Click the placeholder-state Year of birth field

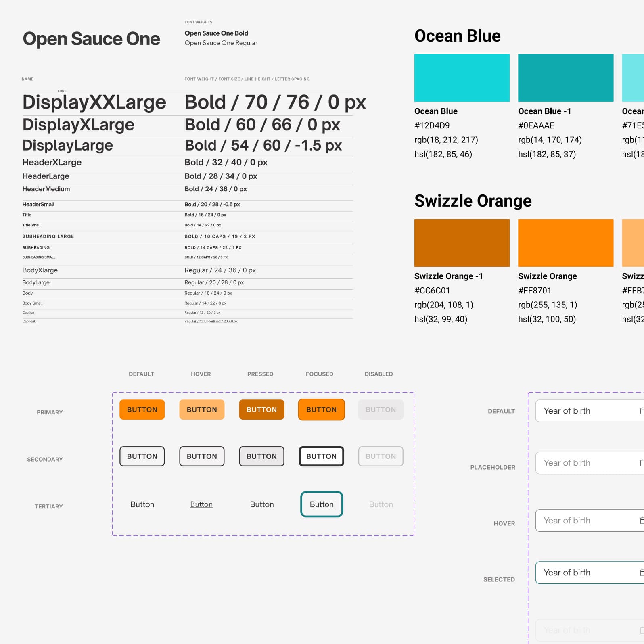pos(590,463)
